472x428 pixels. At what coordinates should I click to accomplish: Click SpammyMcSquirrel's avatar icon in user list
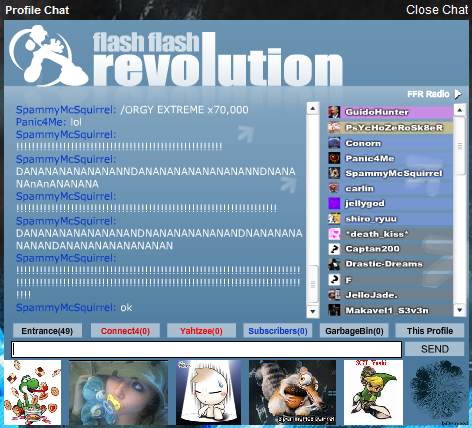334,173
